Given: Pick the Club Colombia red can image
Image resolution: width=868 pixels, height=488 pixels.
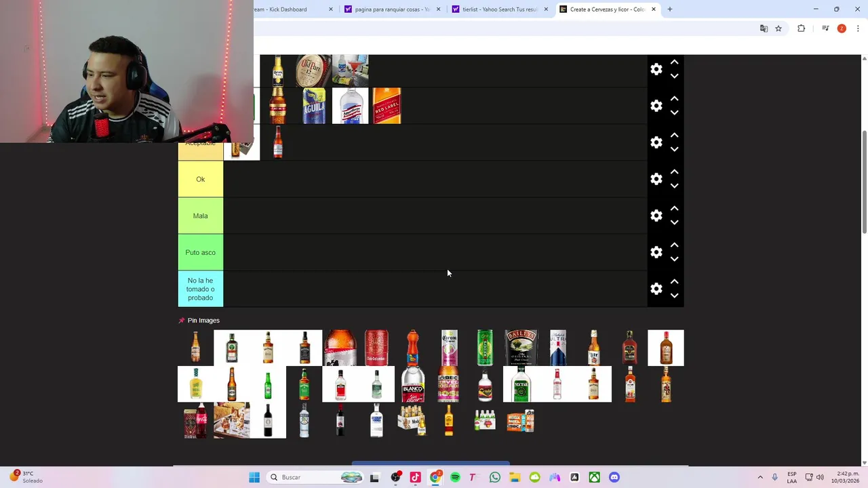Looking at the screenshot, I should click(376, 348).
